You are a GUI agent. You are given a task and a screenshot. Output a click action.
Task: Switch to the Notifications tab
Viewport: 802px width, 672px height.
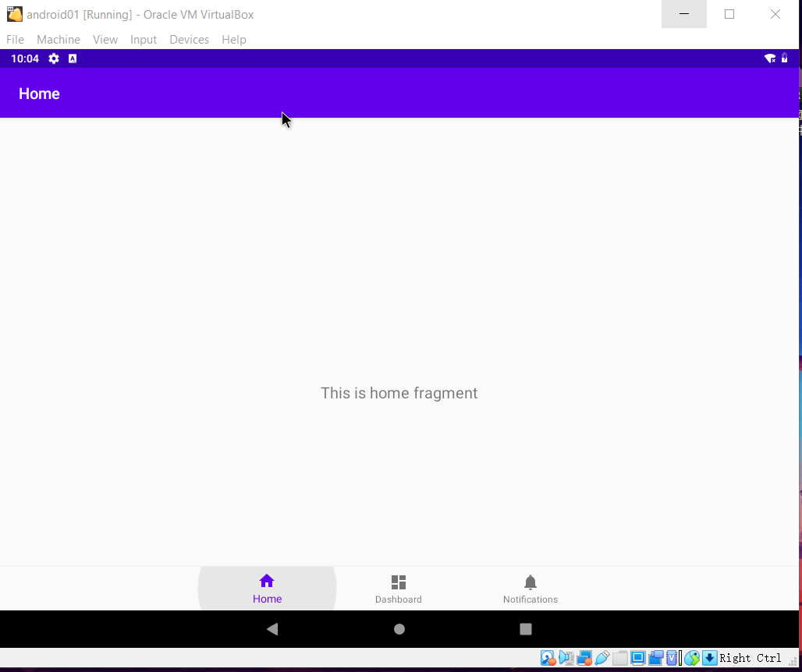tap(531, 589)
